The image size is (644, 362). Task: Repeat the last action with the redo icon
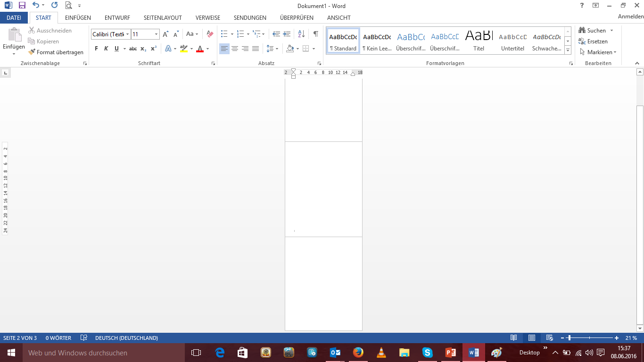(54, 6)
